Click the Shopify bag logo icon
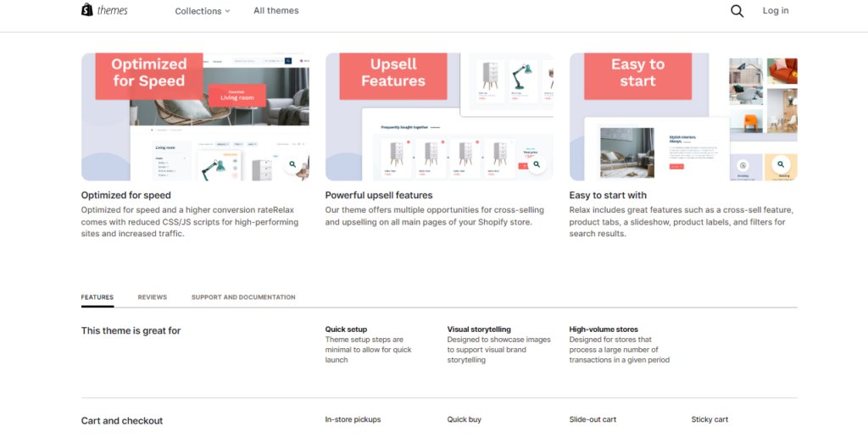868x443 pixels. coord(87,10)
